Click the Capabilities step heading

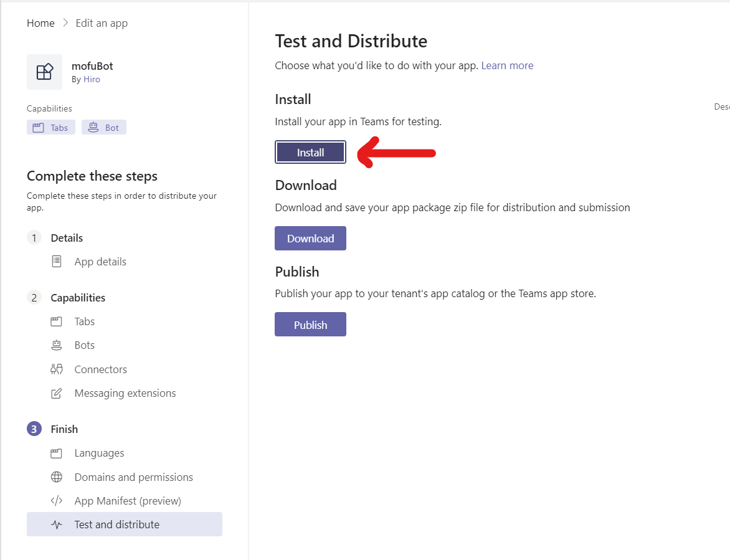pyautogui.click(x=78, y=298)
